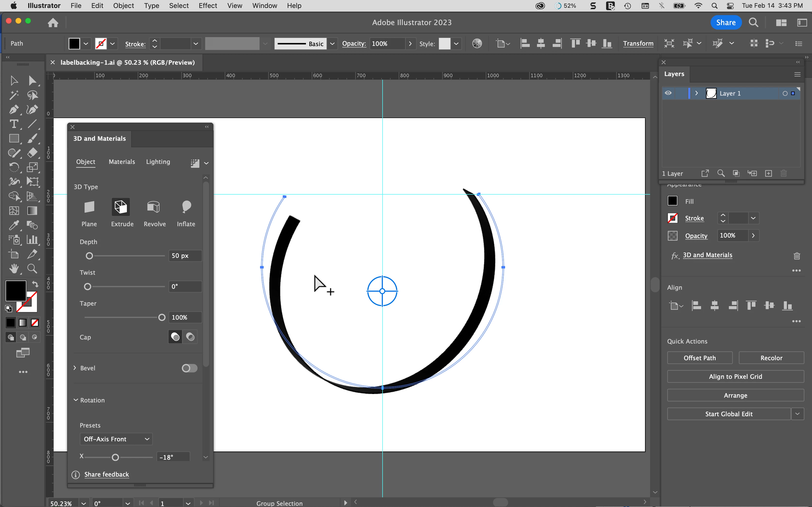Switch to the Materials tab
Viewport: 812px width, 507px height.
pos(122,162)
